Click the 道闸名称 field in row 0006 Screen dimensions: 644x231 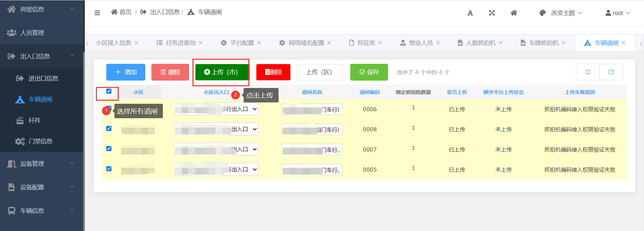point(312,109)
